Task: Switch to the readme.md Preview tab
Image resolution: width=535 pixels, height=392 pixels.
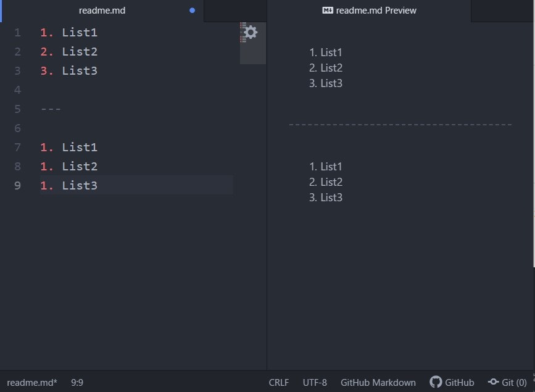Action: point(369,10)
